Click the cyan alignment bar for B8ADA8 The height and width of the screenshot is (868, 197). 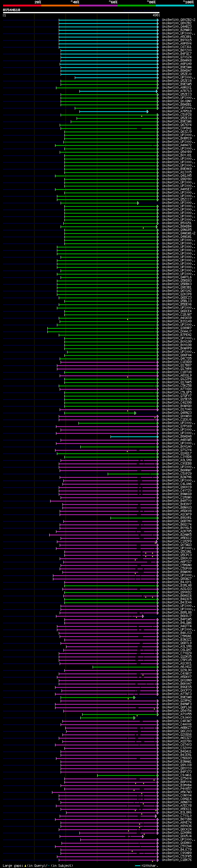(x=135, y=437)
